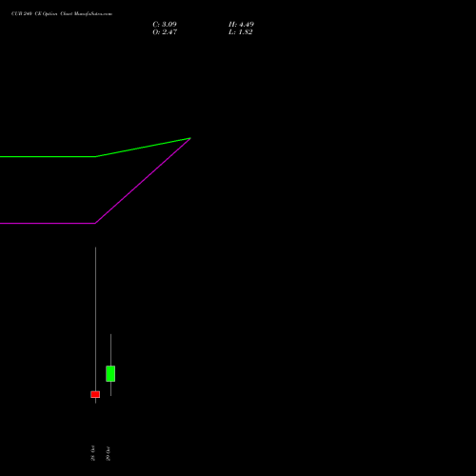
Task: Click the rising segment of the magenta line
Action: click(x=143, y=181)
